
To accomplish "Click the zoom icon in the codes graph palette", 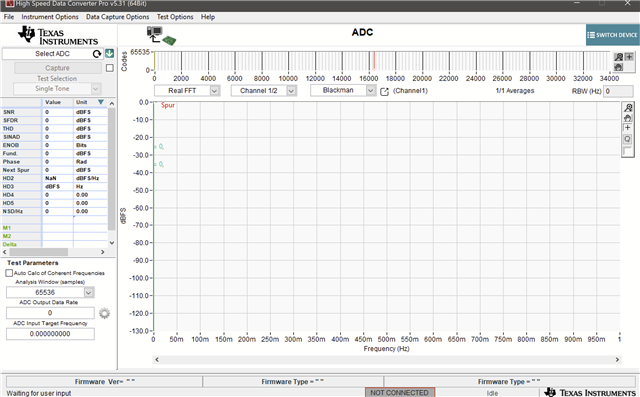I will coord(619,57).
